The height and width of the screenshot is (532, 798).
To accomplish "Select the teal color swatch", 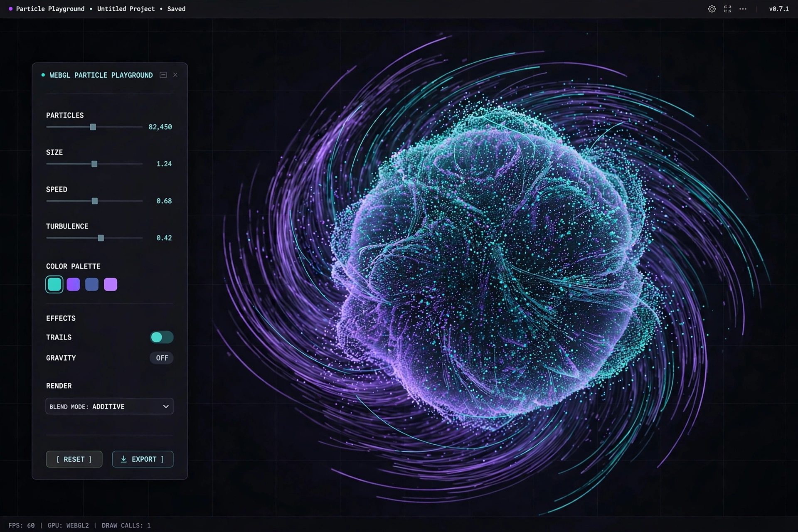I will click(x=54, y=284).
